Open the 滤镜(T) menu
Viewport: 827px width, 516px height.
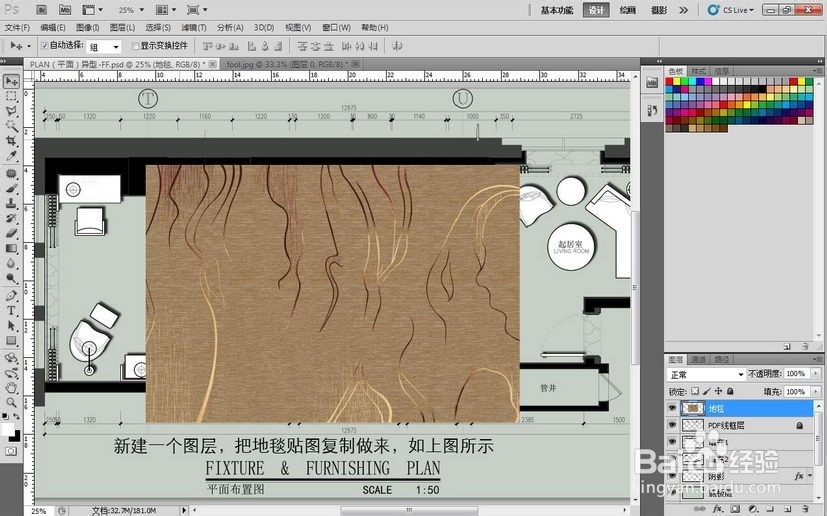coord(194,27)
